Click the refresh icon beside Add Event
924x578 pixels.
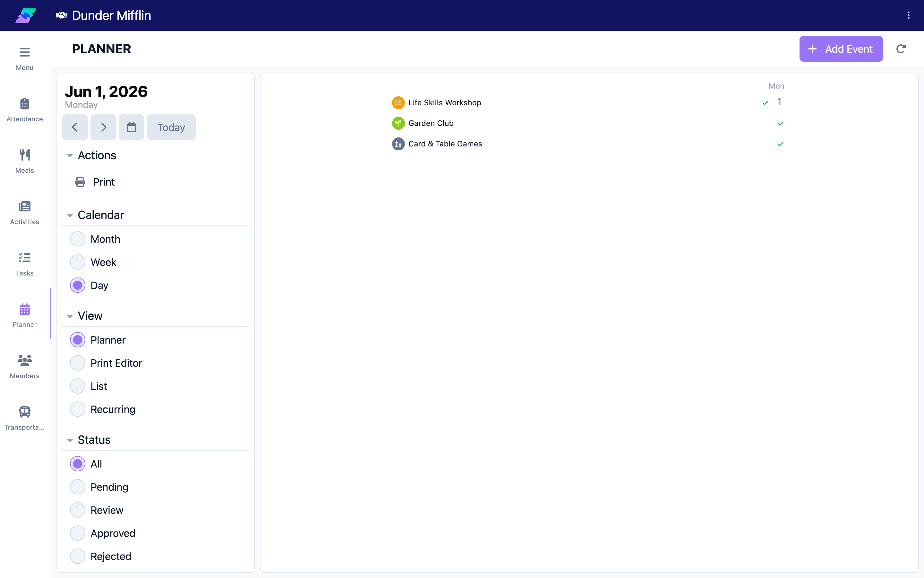coord(901,49)
